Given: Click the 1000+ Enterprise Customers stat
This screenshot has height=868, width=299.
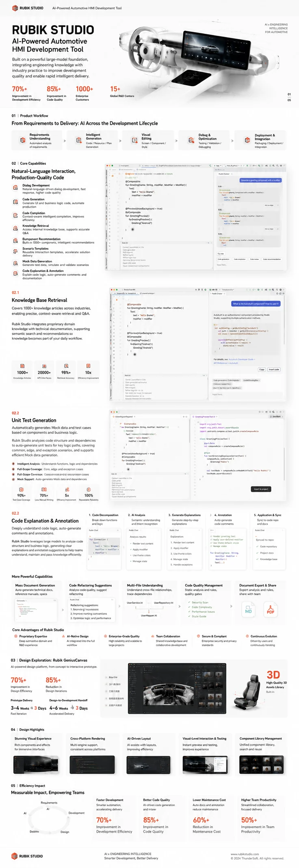Looking at the screenshot, I should 84,93.
